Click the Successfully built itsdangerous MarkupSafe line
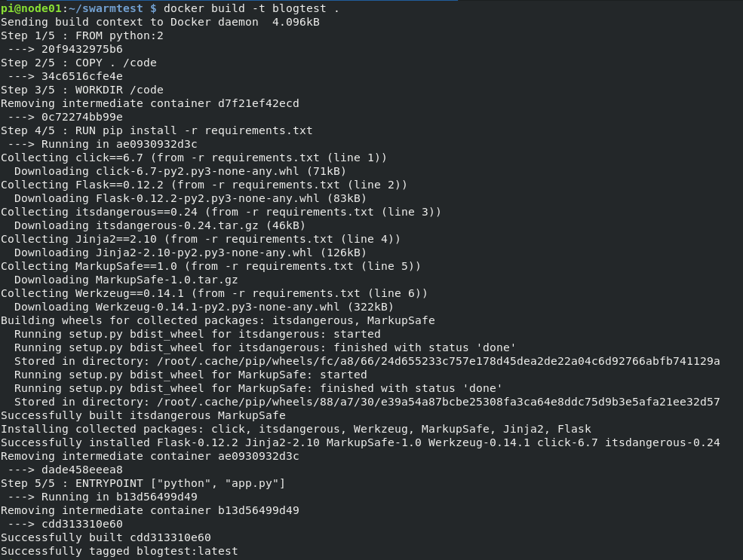Screen dimensions: 743x560 (143, 415)
